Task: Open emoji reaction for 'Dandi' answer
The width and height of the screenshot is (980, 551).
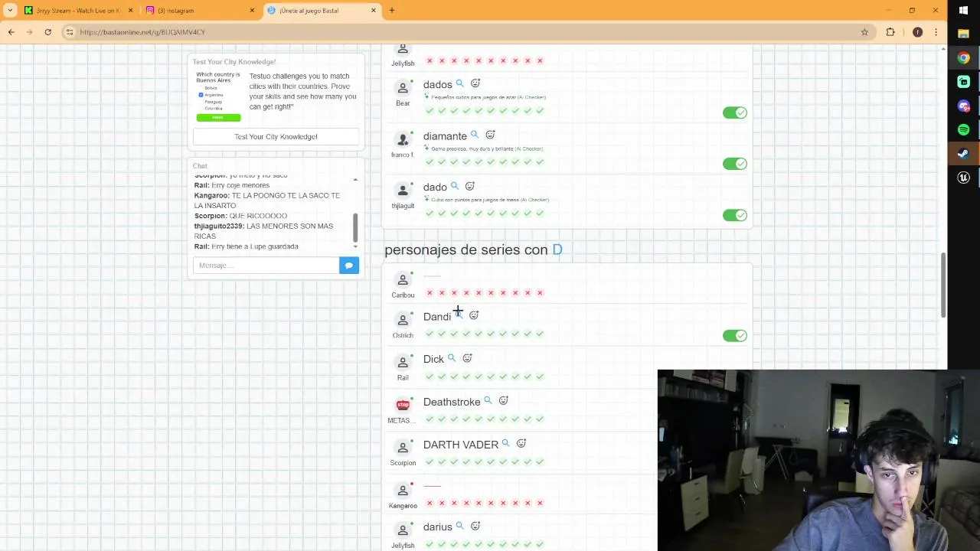Action: coord(474,315)
